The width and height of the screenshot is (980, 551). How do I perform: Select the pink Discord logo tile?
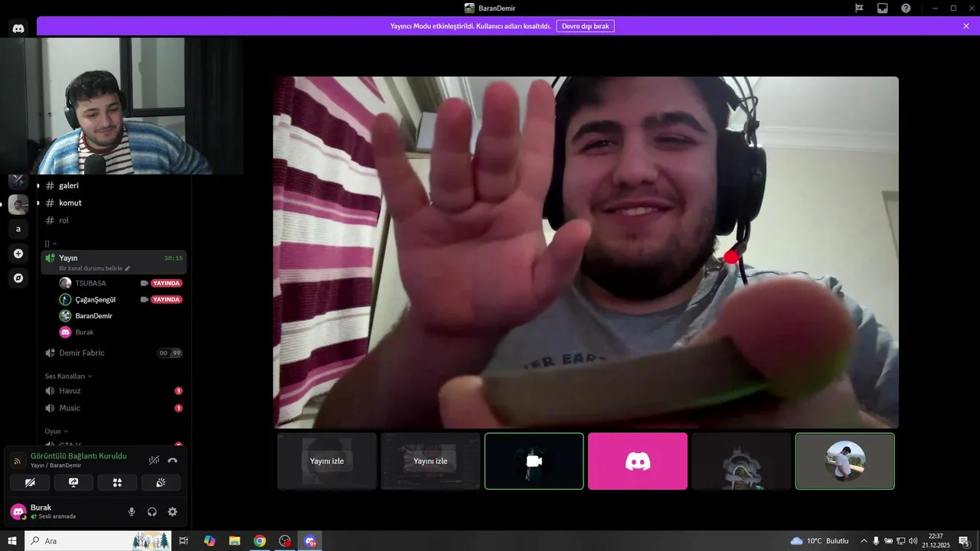[x=638, y=461]
